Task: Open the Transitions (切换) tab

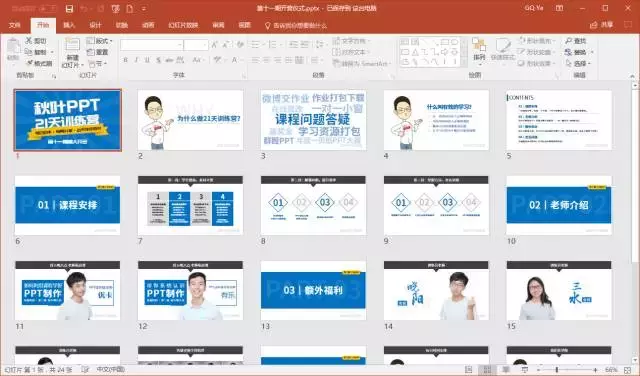Action: [x=122, y=25]
